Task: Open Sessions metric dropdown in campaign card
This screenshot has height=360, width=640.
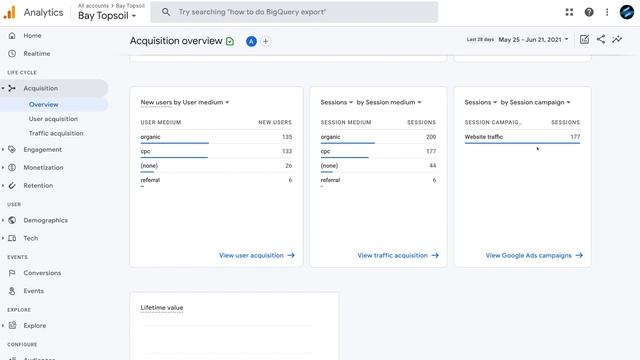Action: [x=480, y=102]
